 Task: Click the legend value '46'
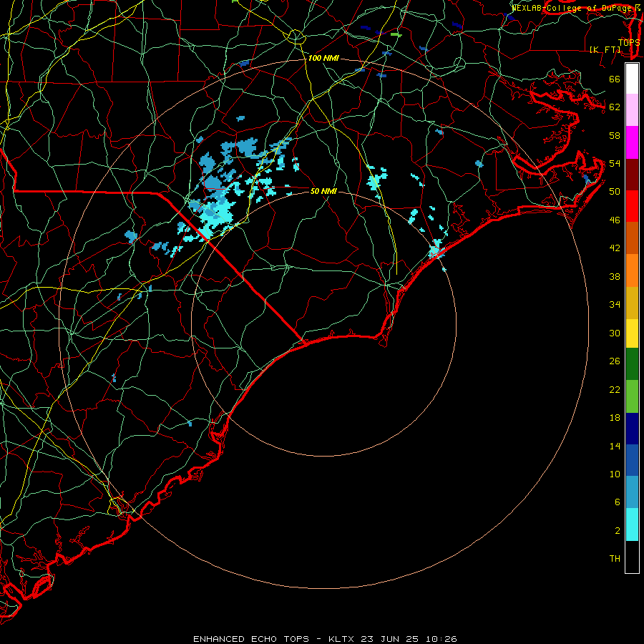pos(615,220)
